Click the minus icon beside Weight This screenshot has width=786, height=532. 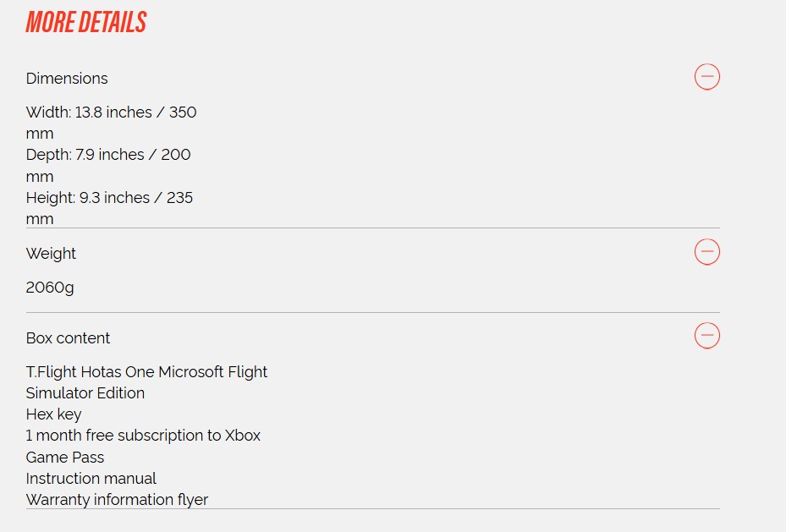click(x=706, y=252)
